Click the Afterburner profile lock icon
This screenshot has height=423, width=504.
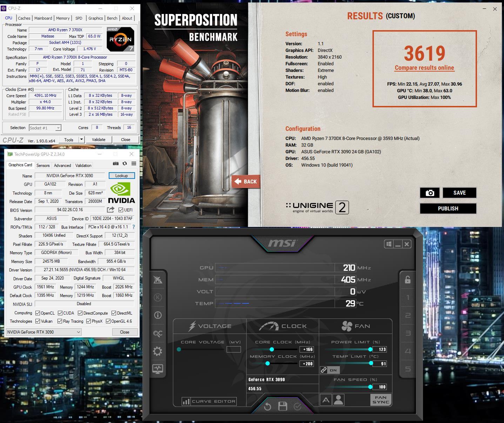(408, 280)
